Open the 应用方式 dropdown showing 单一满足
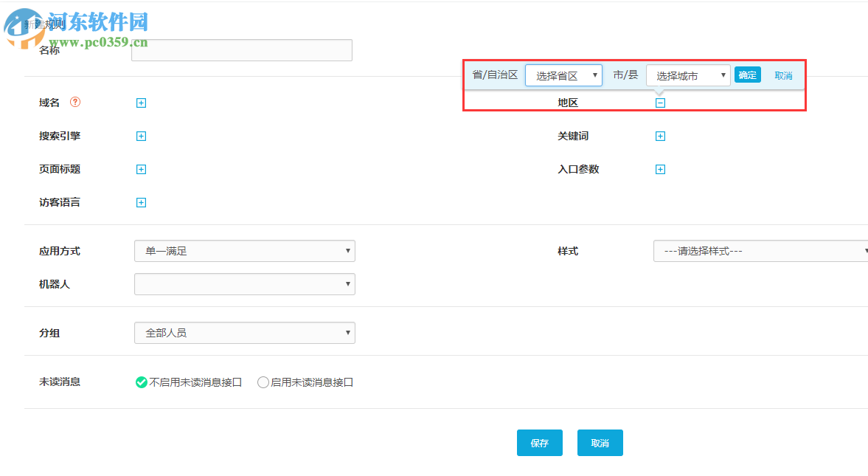Image resolution: width=868 pixels, height=476 pixels. point(244,251)
